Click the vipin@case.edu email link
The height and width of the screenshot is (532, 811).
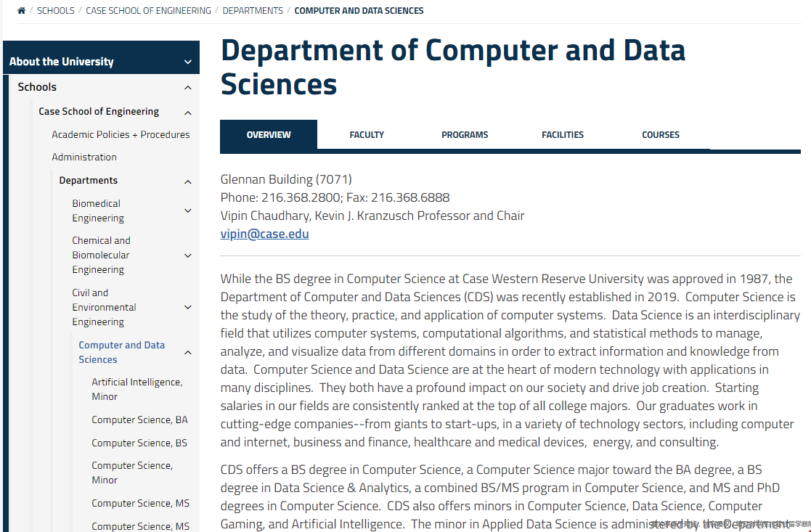click(x=264, y=234)
